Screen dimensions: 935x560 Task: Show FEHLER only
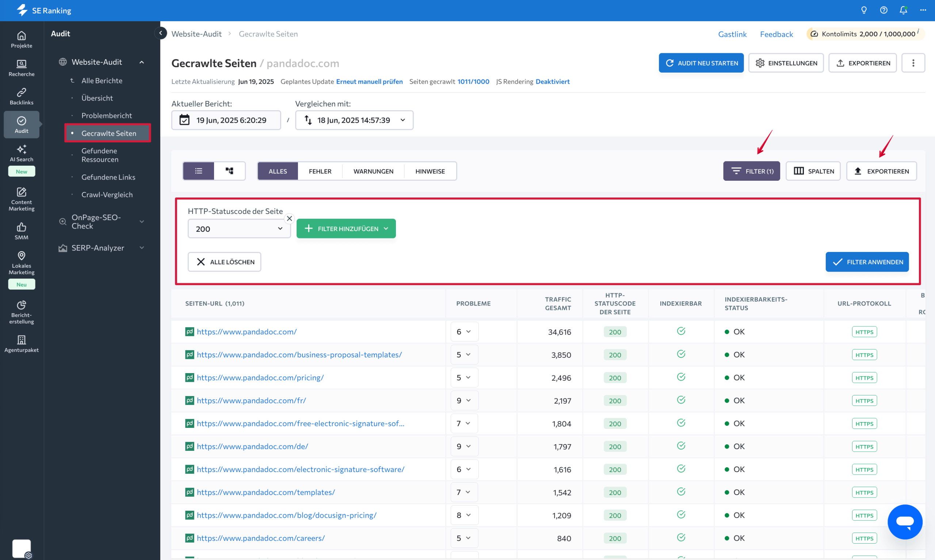[320, 171]
